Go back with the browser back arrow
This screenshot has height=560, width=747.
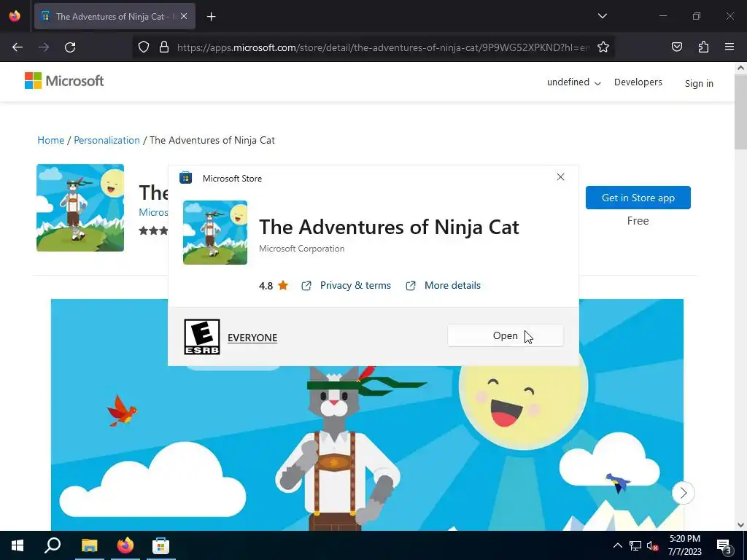pyautogui.click(x=18, y=47)
